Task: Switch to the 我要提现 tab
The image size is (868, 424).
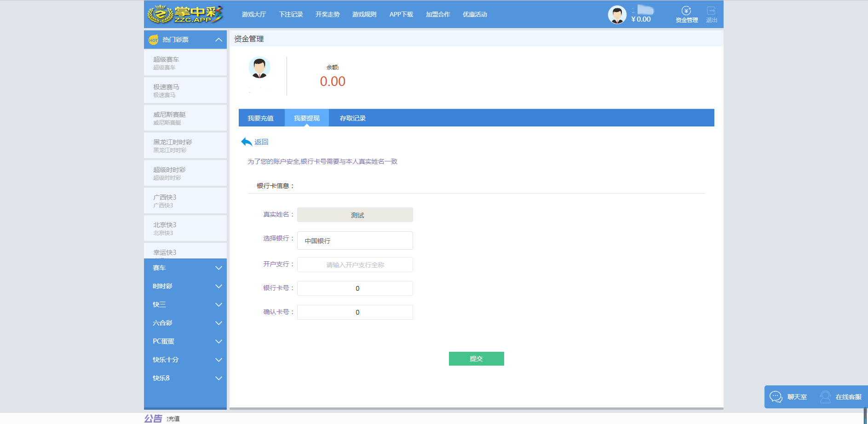Action: coord(307,118)
